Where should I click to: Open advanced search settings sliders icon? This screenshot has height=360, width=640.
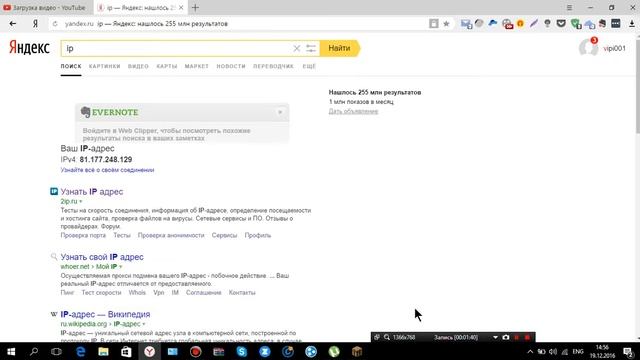311,48
